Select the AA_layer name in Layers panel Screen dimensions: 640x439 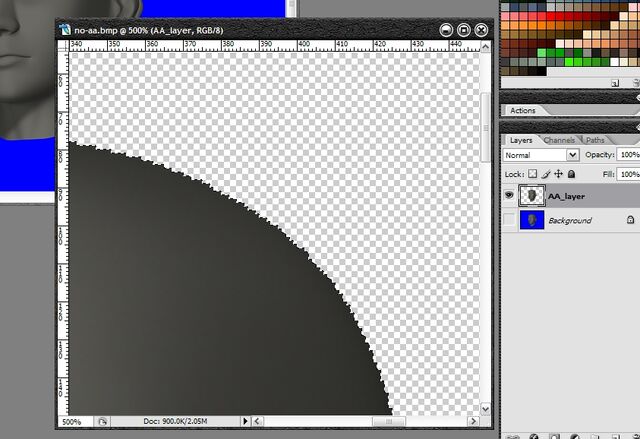click(566, 196)
